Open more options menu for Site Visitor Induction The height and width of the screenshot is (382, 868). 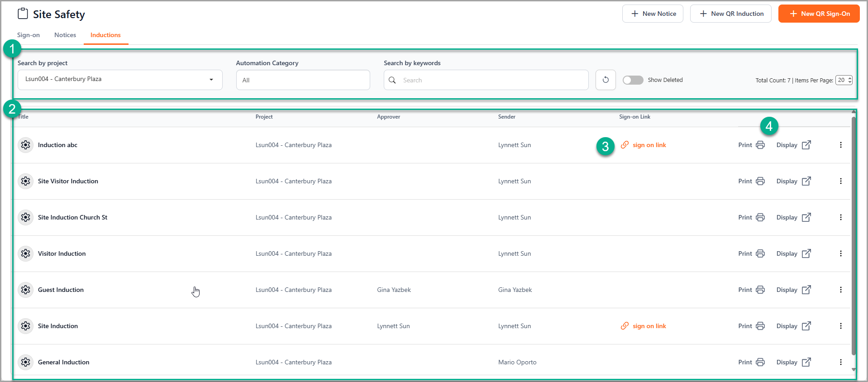click(841, 181)
